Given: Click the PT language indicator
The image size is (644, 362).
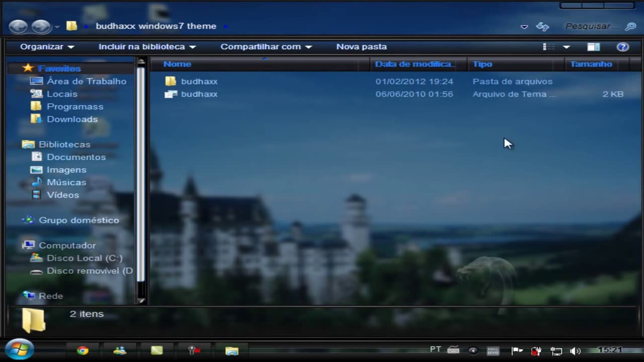Looking at the screenshot, I should click(x=436, y=349).
